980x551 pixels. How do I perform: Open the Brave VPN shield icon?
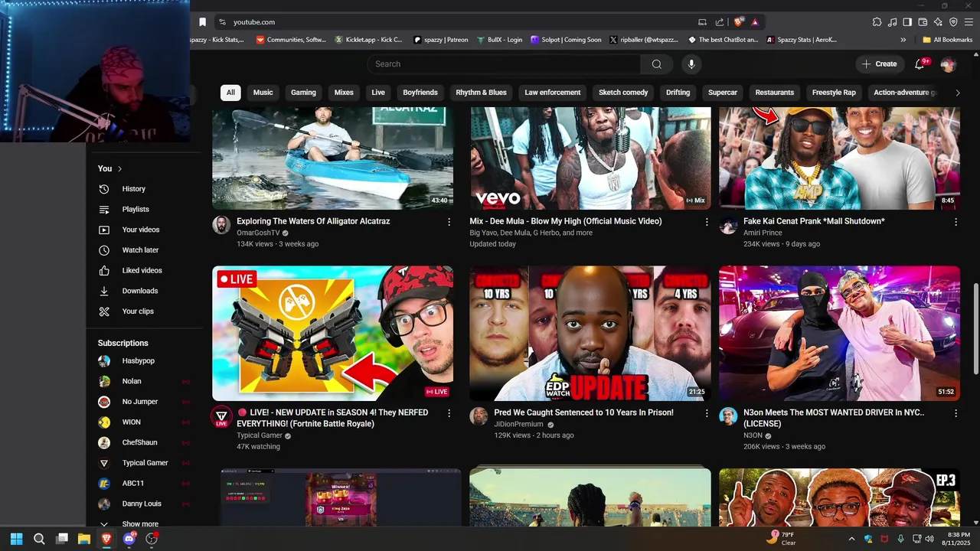(953, 22)
